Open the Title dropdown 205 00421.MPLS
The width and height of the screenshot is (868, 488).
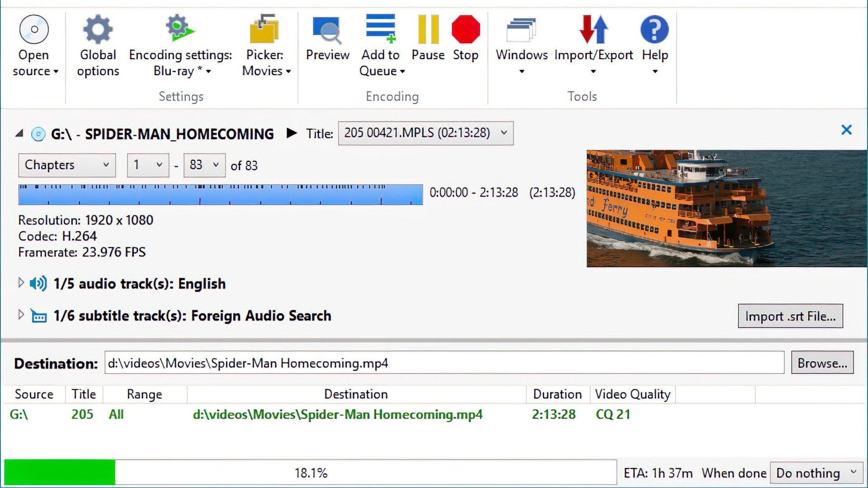[425, 133]
